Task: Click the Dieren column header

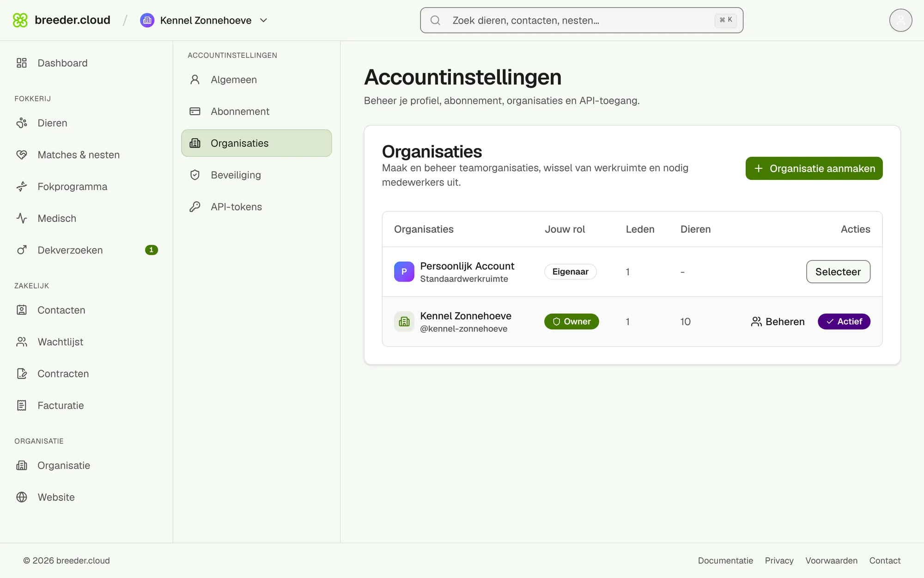Action: [x=695, y=229]
